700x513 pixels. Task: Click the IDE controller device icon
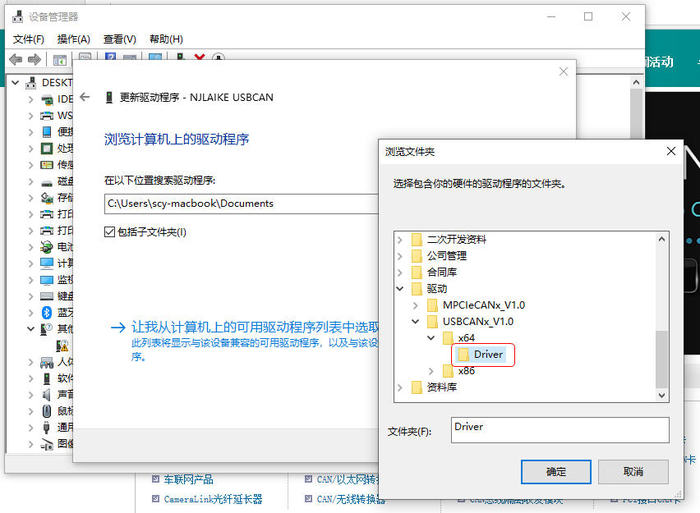(47, 100)
